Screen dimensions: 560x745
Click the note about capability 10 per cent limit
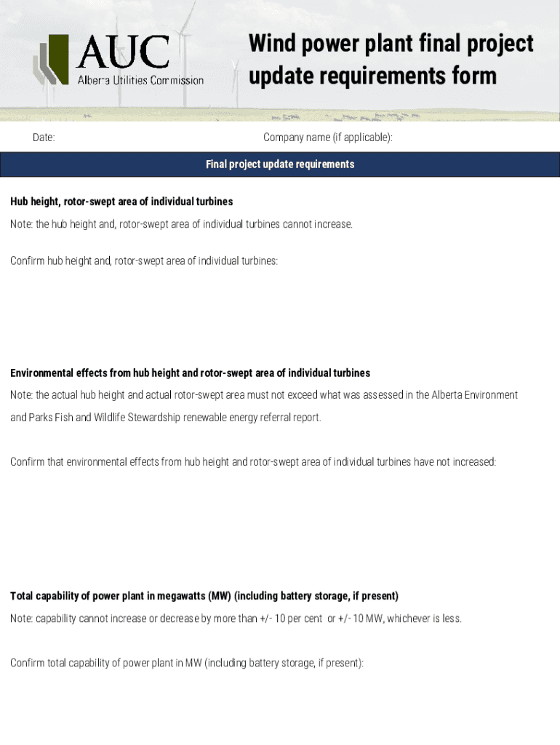[x=236, y=619]
